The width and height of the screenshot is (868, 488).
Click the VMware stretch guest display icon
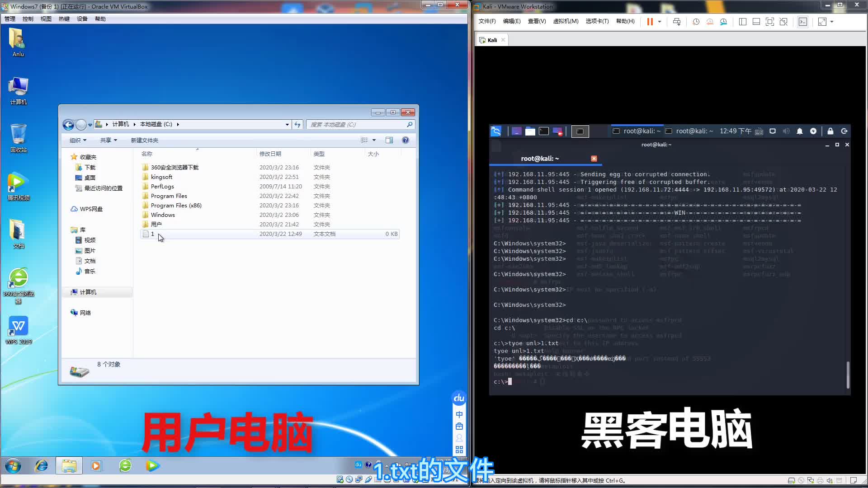pyautogui.click(x=822, y=22)
